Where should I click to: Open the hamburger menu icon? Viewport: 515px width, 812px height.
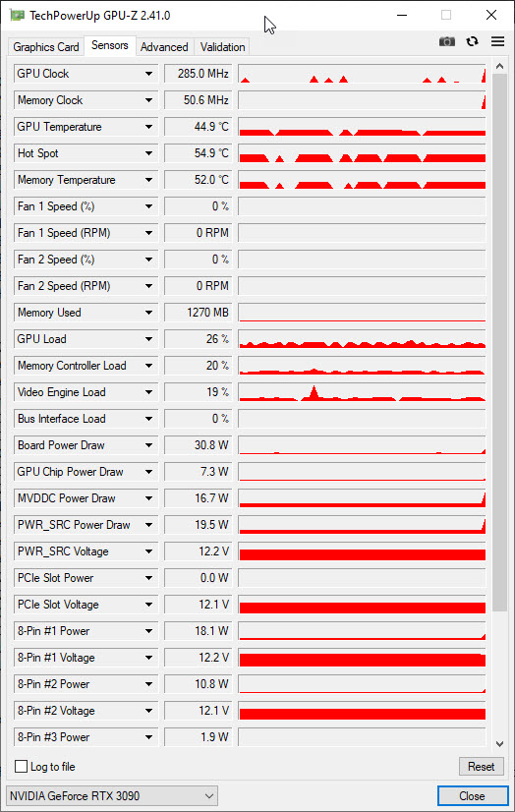coord(498,41)
